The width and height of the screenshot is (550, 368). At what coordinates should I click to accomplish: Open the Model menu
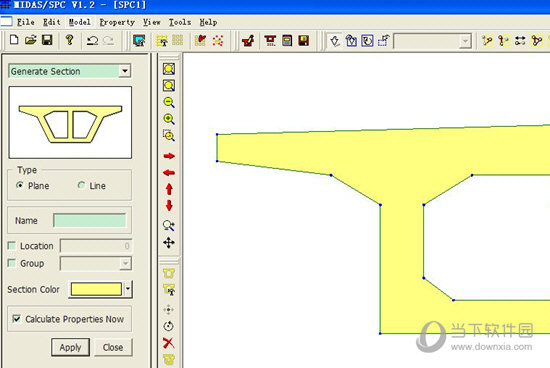[x=80, y=22]
